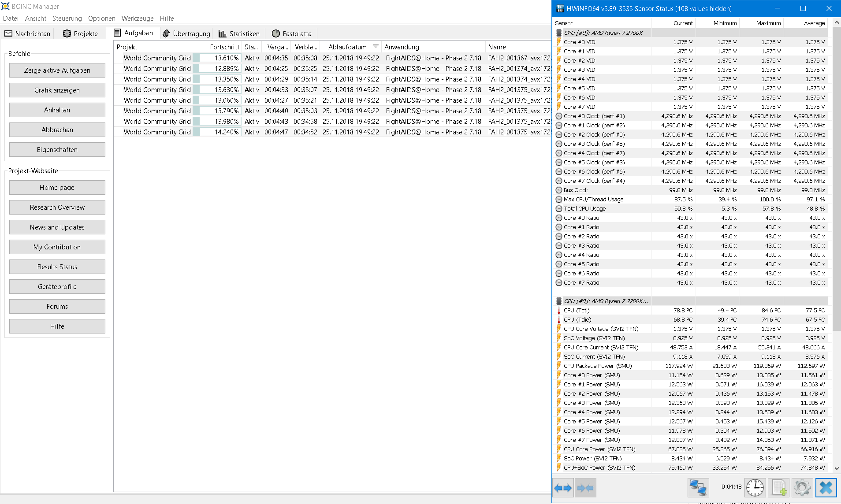
Task: Reset sensor timer with the clock icon
Action: [755, 488]
